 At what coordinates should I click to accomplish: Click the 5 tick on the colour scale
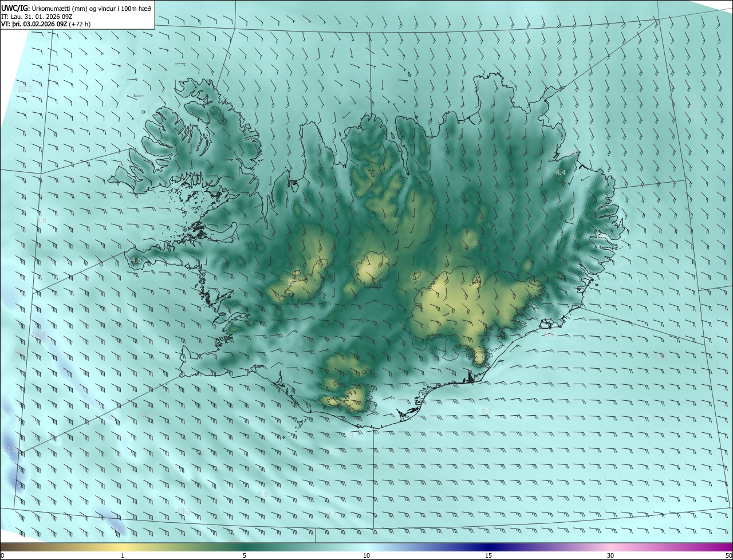tap(245, 555)
